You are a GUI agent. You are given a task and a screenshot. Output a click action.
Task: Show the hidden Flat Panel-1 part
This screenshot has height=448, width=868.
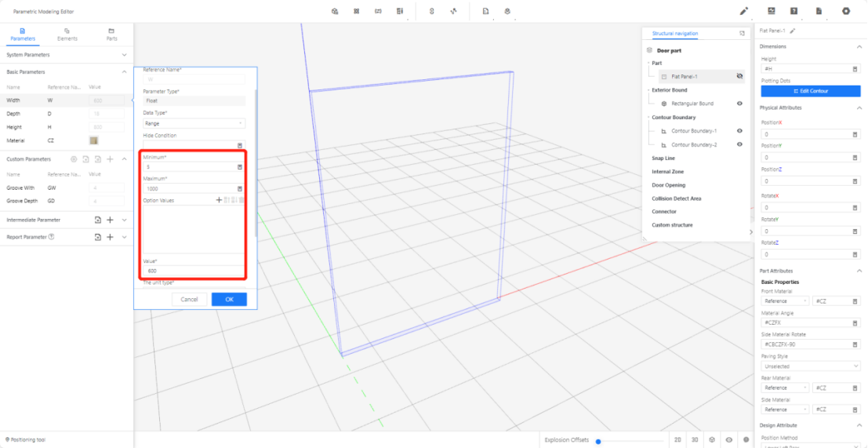[739, 76]
